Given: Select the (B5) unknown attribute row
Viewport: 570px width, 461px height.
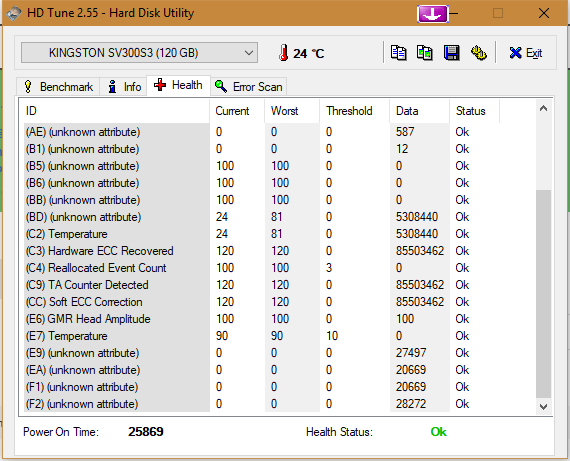Looking at the screenshot, I should (262, 166).
